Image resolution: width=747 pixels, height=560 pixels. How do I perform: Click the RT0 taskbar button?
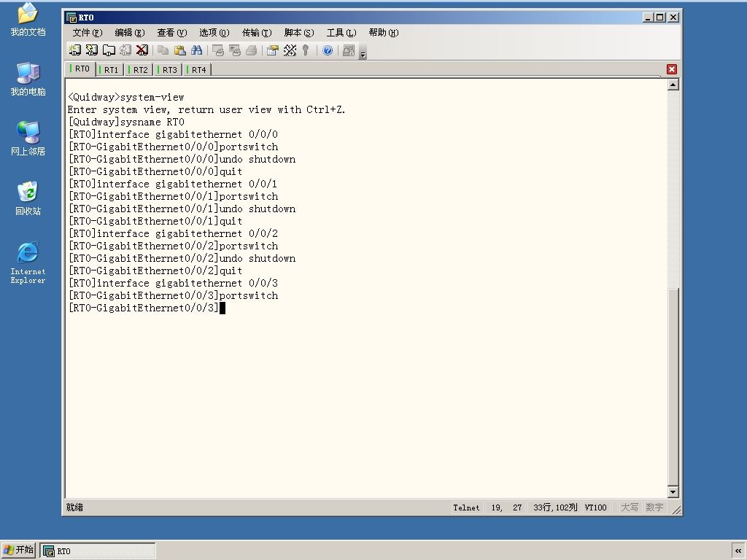point(98,551)
